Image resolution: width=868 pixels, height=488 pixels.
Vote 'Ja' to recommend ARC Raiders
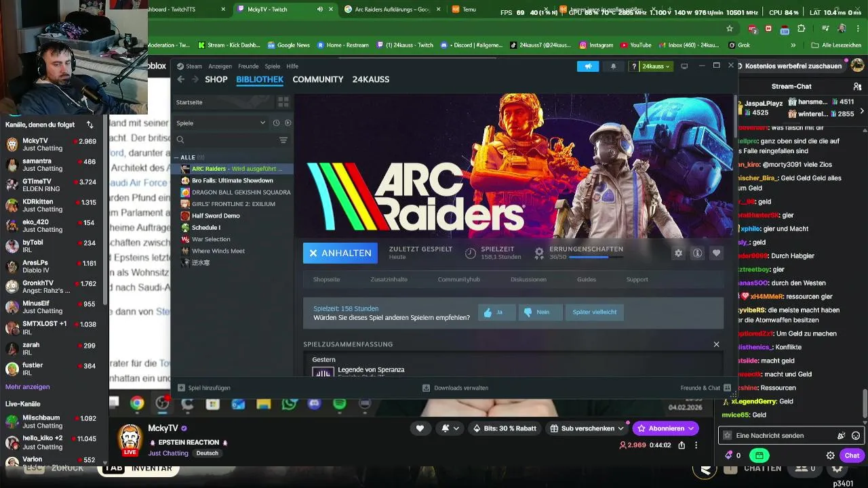coord(497,312)
